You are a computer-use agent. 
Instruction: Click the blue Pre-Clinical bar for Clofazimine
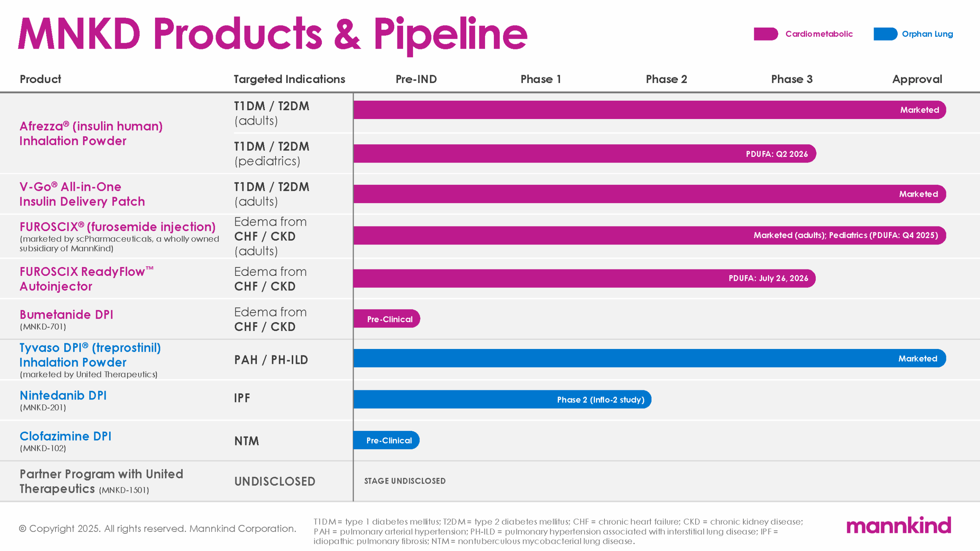pos(386,440)
